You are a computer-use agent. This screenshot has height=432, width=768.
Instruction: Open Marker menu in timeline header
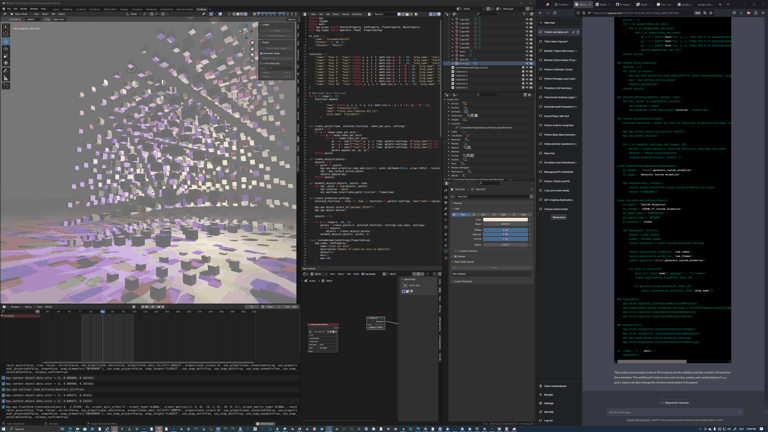(48, 307)
